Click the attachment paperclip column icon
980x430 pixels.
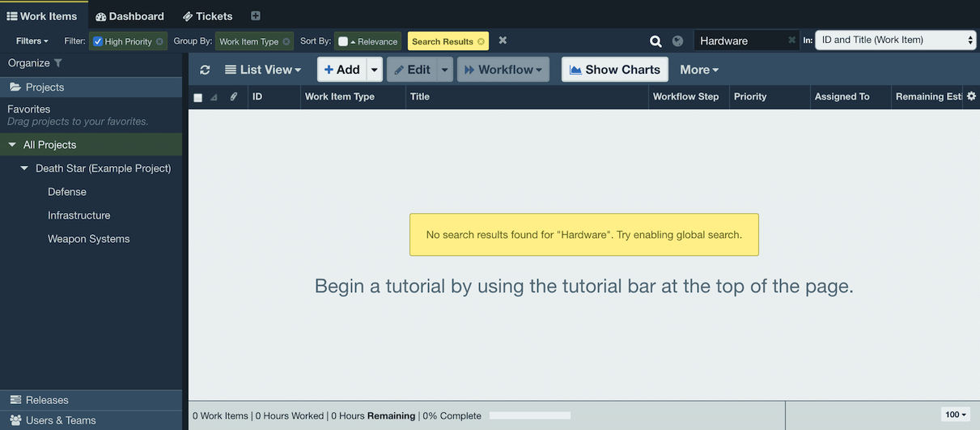pyautogui.click(x=234, y=97)
